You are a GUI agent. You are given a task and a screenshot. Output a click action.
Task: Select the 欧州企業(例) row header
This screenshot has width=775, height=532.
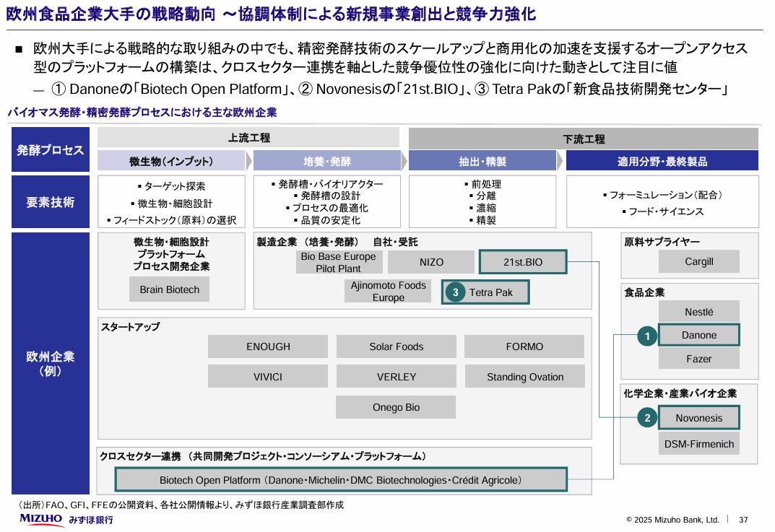51,363
